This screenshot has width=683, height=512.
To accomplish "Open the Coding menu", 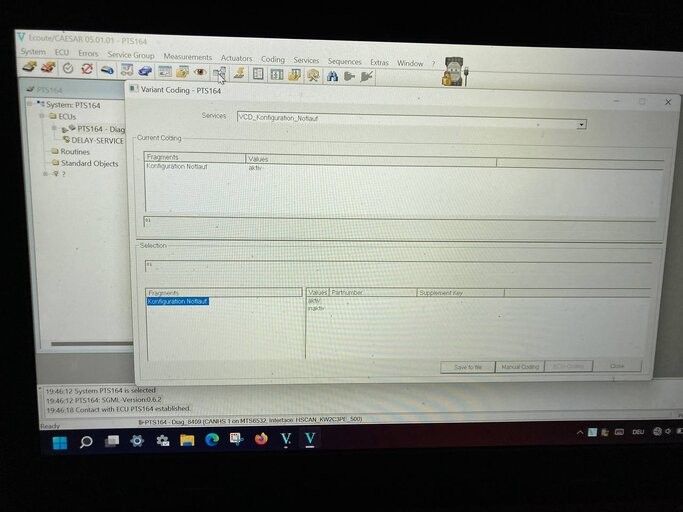I will [273, 59].
